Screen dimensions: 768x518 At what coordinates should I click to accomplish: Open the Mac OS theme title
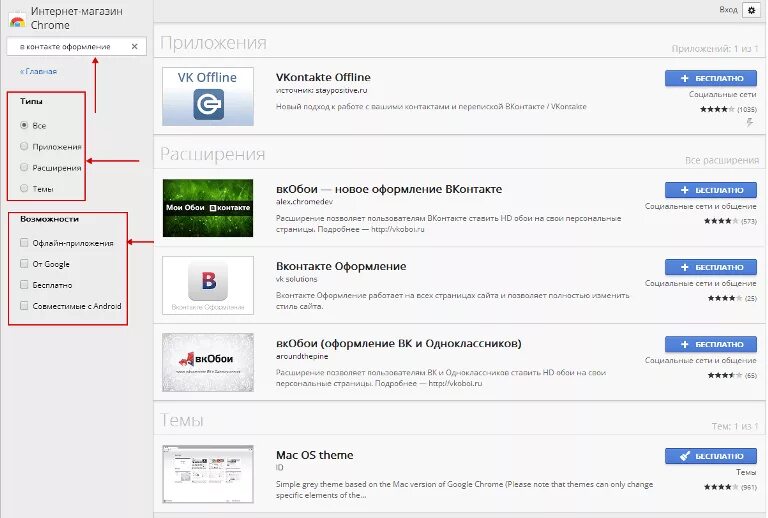(x=314, y=455)
